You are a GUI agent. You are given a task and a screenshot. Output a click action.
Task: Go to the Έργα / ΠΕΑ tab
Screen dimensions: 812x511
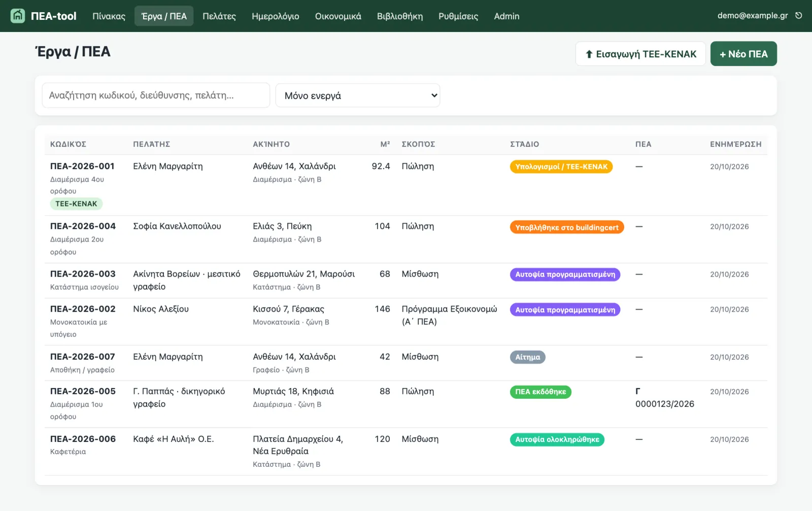coord(164,16)
